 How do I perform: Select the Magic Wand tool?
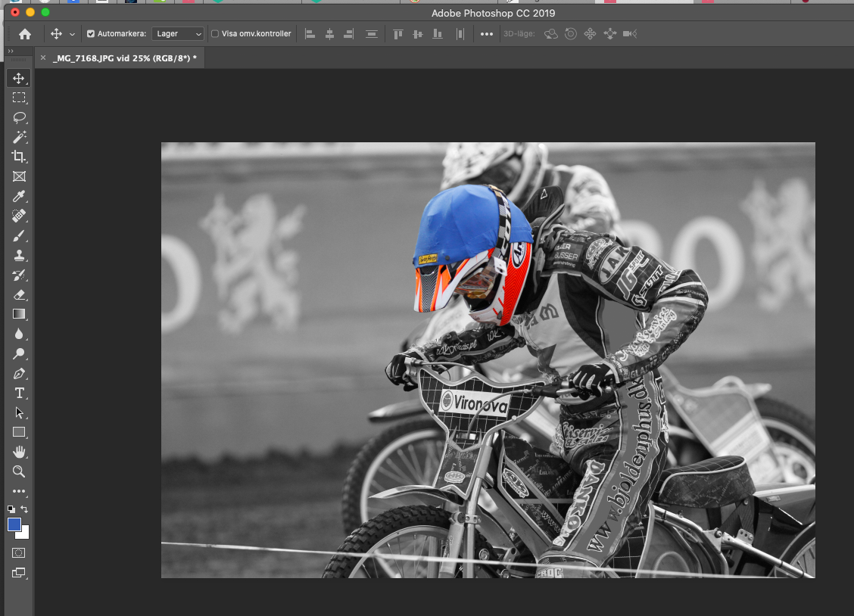(x=19, y=137)
